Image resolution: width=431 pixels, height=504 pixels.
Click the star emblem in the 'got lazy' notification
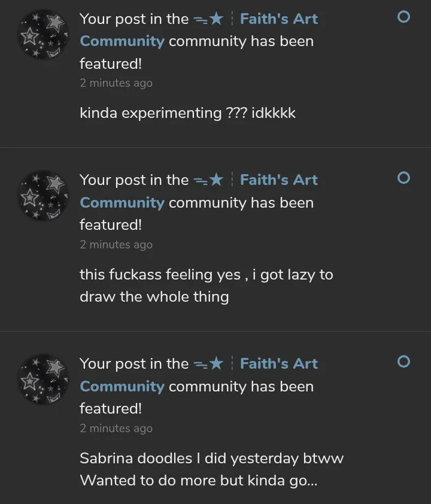(x=209, y=180)
